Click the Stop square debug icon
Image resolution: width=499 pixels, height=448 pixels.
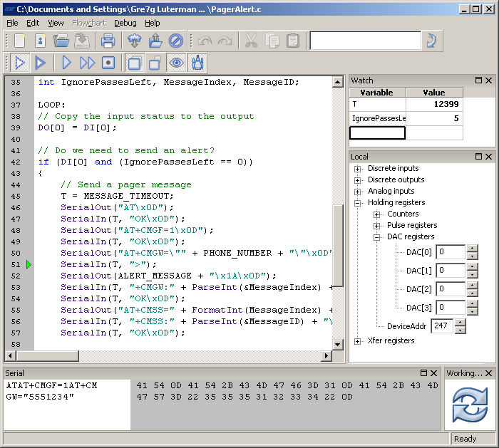[x=108, y=63]
